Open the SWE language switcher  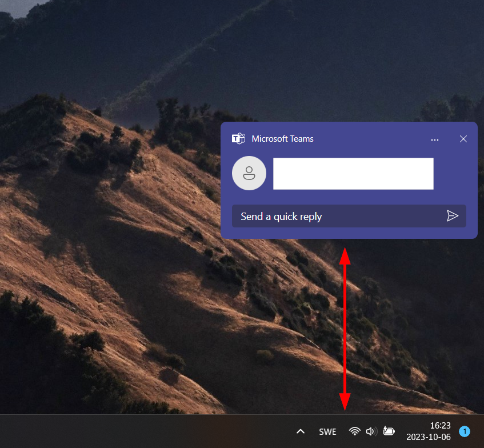(327, 431)
